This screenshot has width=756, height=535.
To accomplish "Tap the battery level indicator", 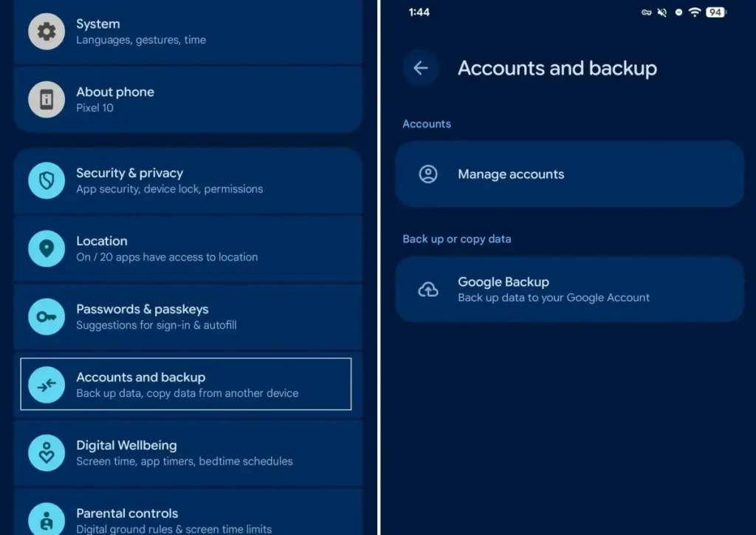I will click(x=715, y=13).
